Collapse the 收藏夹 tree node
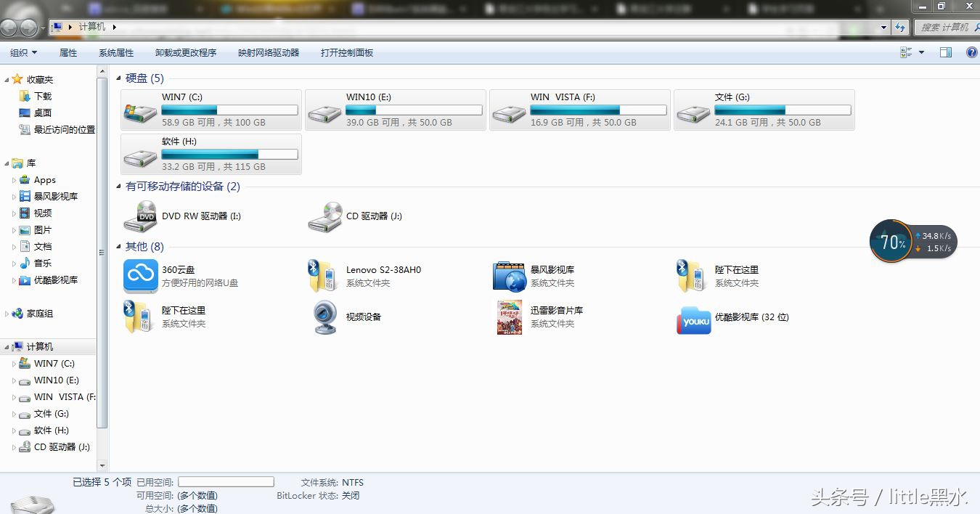Screen dimensions: 980x514 [7, 79]
